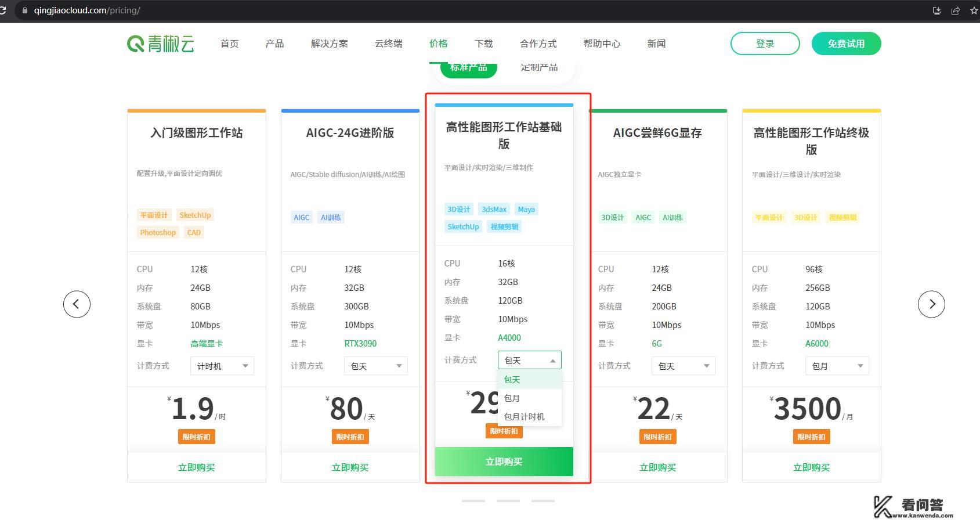980x526 pixels.
Task: Click the CAD tag
Action: tap(194, 233)
